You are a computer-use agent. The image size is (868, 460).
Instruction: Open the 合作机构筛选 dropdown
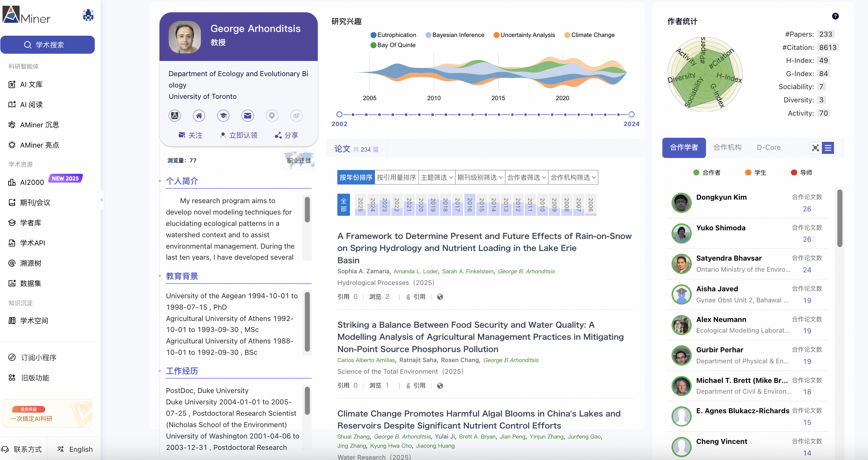(x=573, y=177)
